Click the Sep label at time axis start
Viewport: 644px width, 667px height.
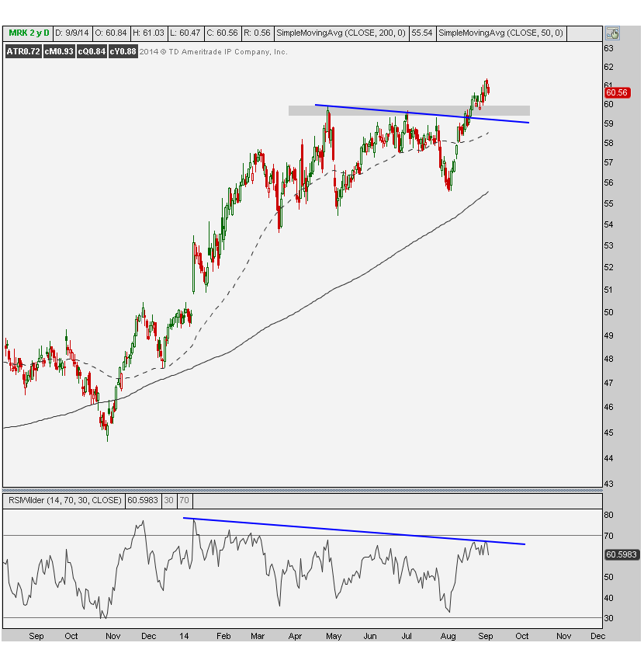tap(36, 636)
